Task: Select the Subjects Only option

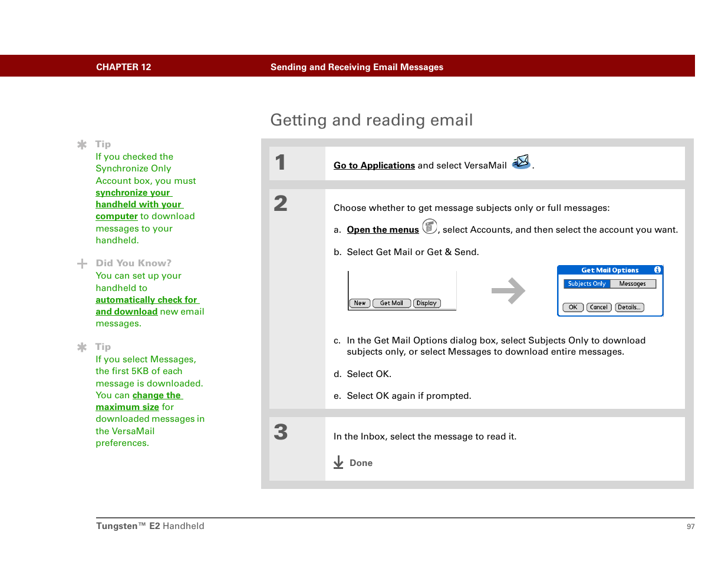Action: click(587, 284)
